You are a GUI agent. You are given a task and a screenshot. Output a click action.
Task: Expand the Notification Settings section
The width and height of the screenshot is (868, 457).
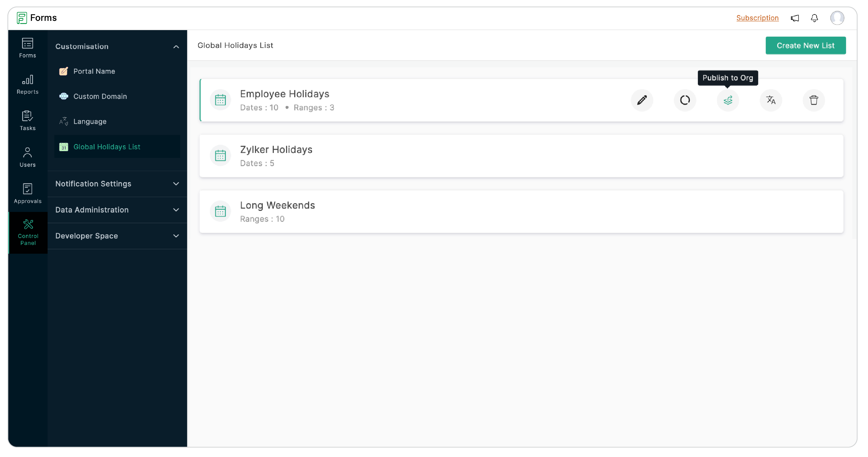pyautogui.click(x=117, y=184)
